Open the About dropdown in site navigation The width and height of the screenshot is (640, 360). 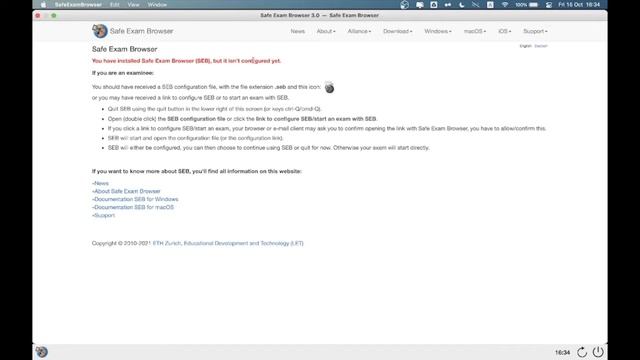tap(326, 31)
